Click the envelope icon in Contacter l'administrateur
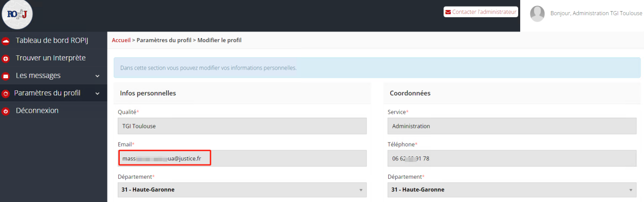Screen dimensions: 644x202 coord(448,12)
